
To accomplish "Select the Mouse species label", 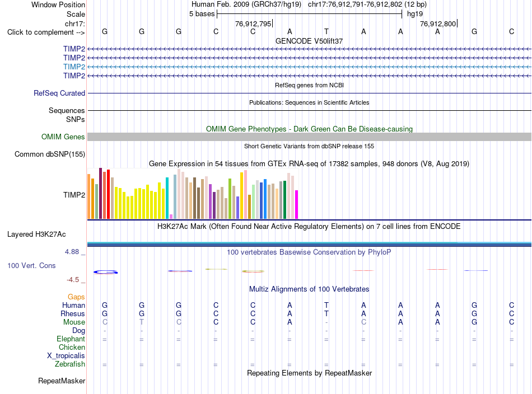I will click(x=74, y=322).
